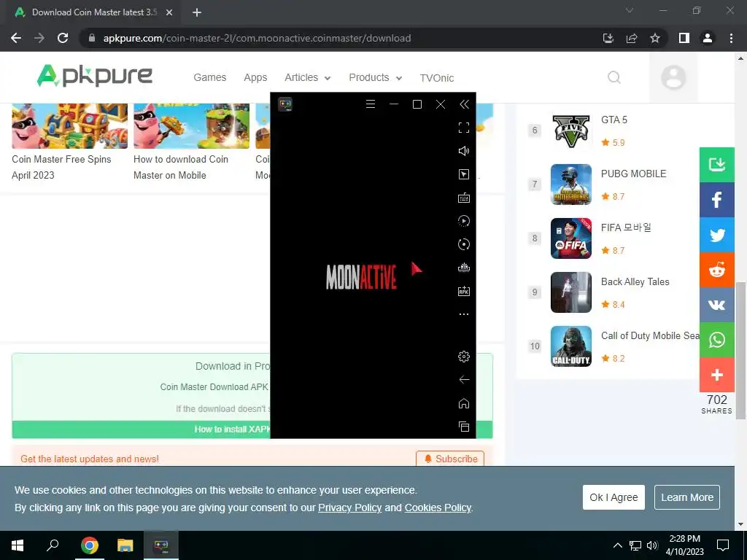Share page on Reddit
The width and height of the screenshot is (747, 560).
click(716, 270)
